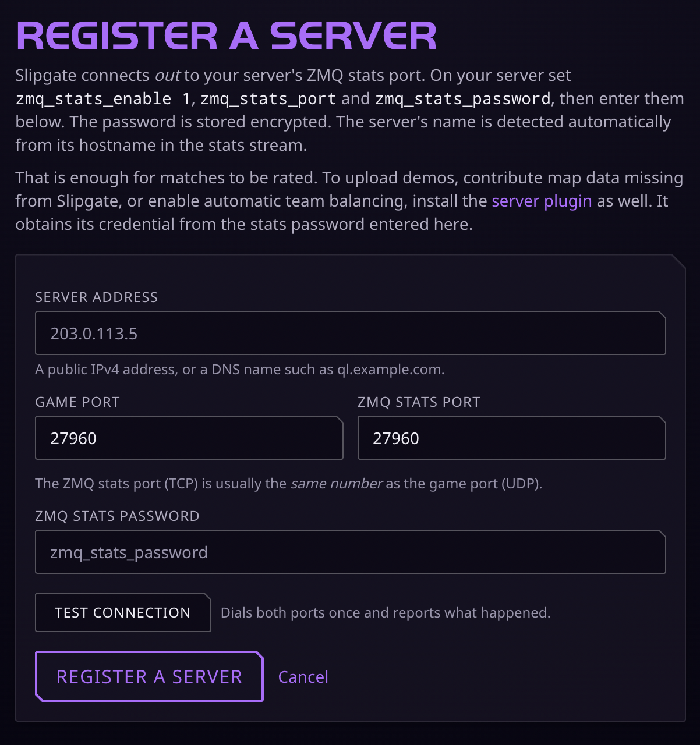
Task: Click the Test Connection button
Action: tap(123, 612)
